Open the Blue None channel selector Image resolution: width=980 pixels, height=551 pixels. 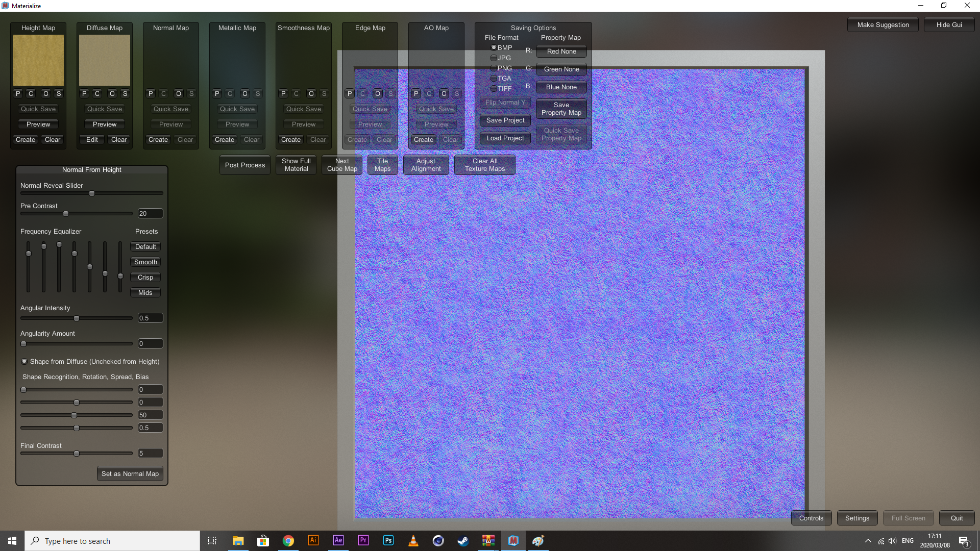(561, 87)
